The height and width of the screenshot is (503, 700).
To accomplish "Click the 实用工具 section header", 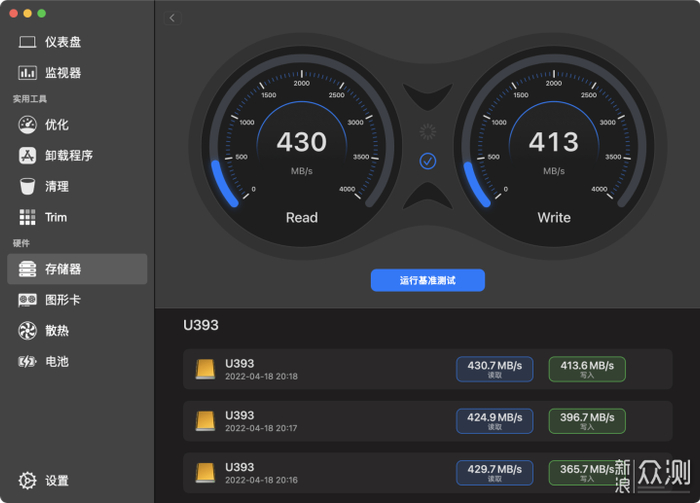I will pyautogui.click(x=30, y=99).
